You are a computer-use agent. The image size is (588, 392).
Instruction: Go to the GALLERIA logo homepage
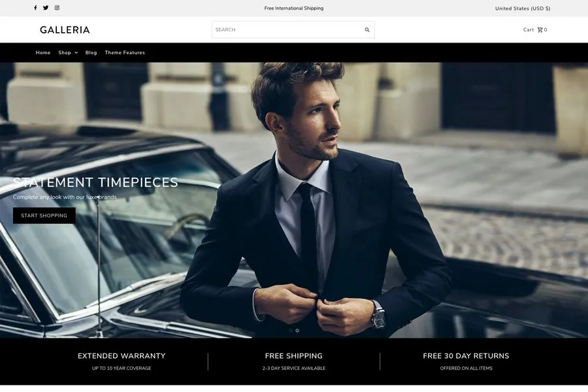(65, 29)
